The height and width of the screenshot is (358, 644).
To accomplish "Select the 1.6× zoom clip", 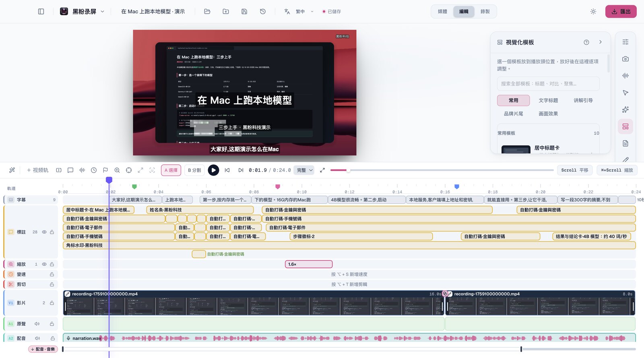I will coord(309,264).
